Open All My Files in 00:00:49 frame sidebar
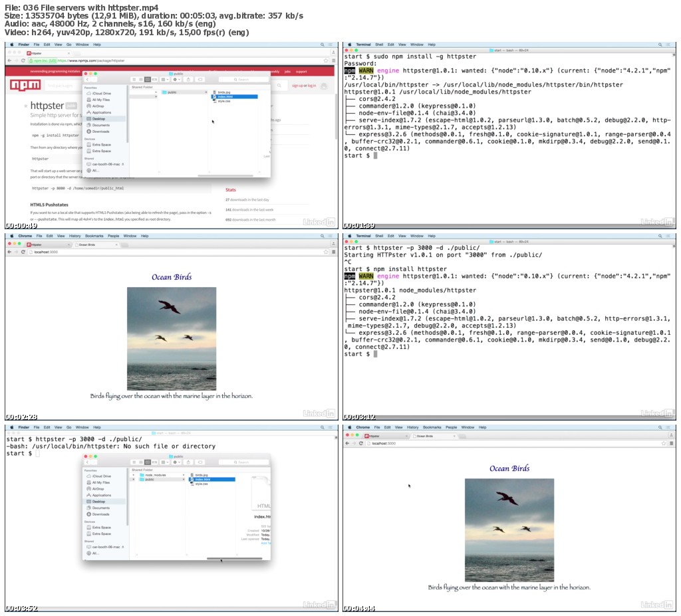This screenshot has width=681, height=616. 98,100
